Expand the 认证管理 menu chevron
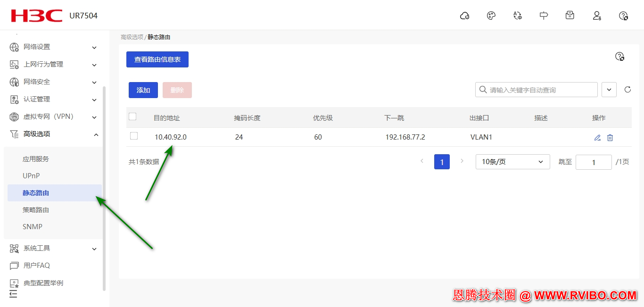 94,100
